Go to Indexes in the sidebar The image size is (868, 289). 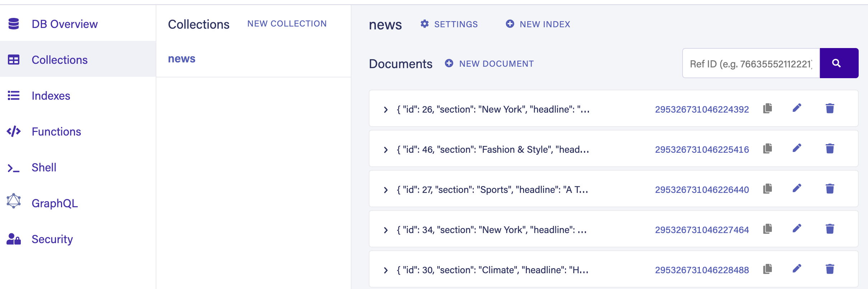(51, 96)
